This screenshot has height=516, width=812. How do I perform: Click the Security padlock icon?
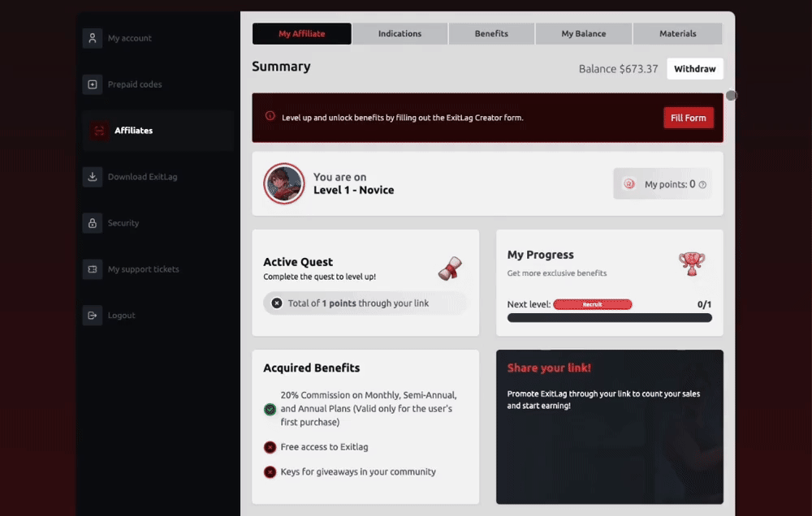[x=93, y=223]
